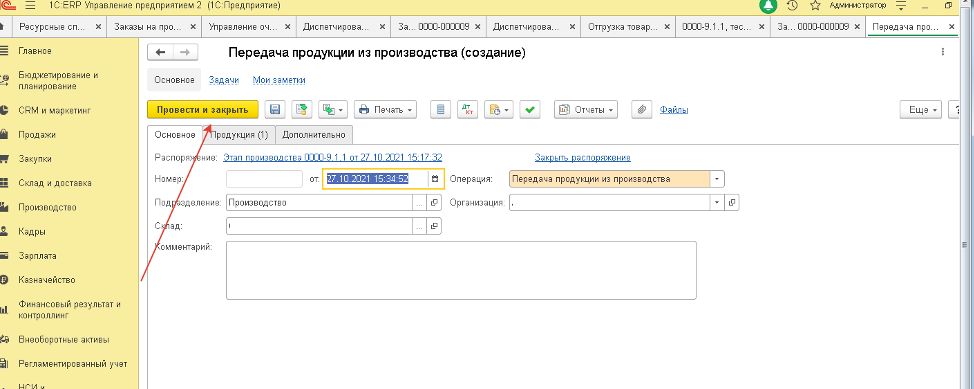Open Организация item with the open icon

click(x=732, y=203)
